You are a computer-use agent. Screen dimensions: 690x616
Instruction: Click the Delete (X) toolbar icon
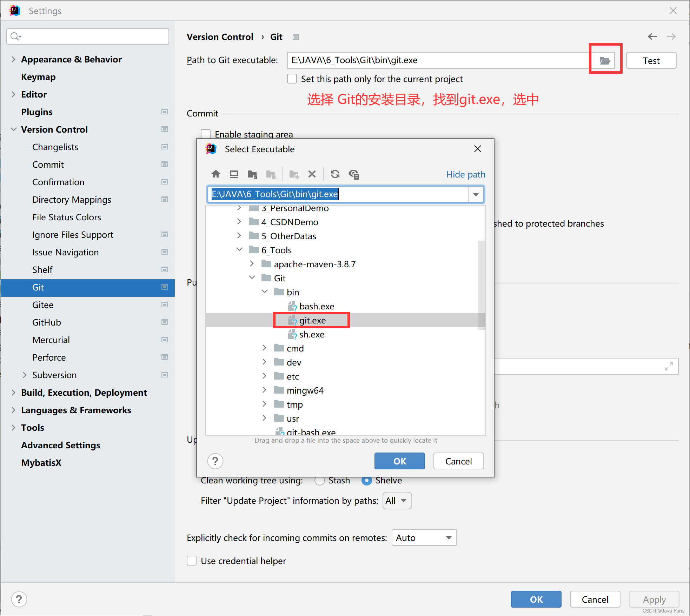tap(312, 174)
